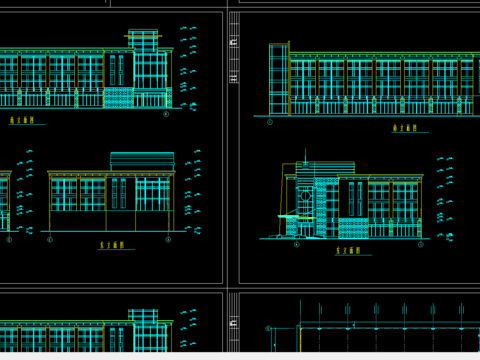This screenshot has width=480, height=360.
Task: Pick the axis bubble below the top-left elevation
Action: (166, 114)
